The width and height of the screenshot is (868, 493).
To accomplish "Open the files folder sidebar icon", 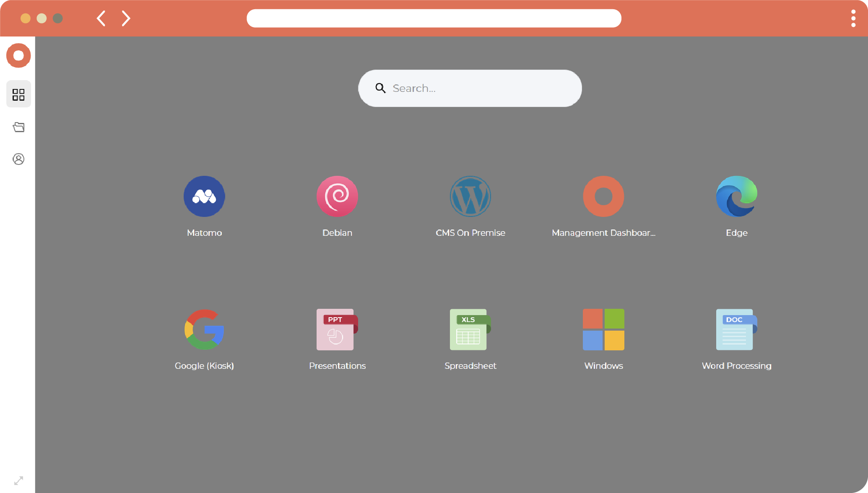I will pyautogui.click(x=18, y=127).
